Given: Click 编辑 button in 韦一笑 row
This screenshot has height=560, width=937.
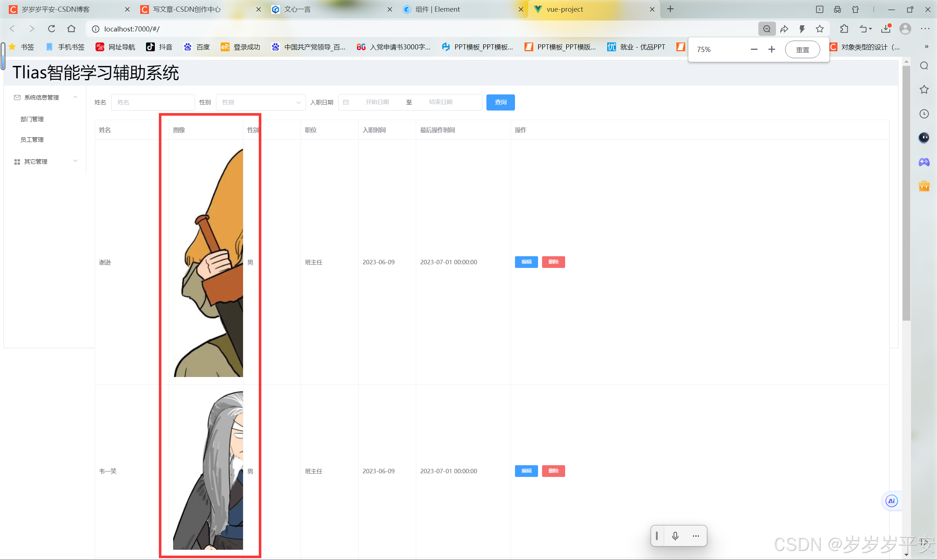Looking at the screenshot, I should (x=526, y=471).
